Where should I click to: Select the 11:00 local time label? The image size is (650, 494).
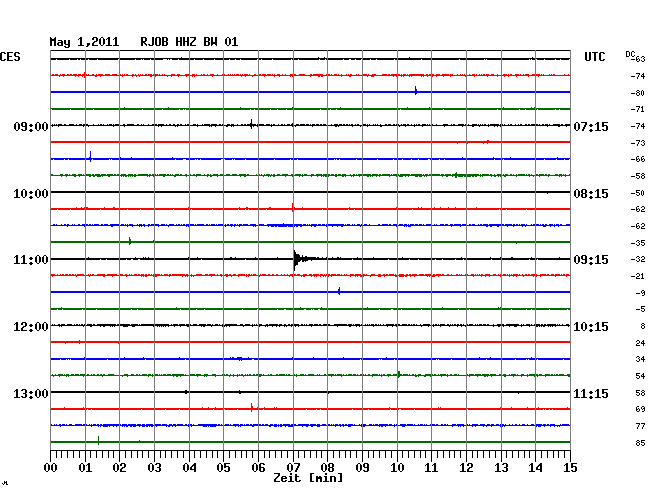pos(31,260)
